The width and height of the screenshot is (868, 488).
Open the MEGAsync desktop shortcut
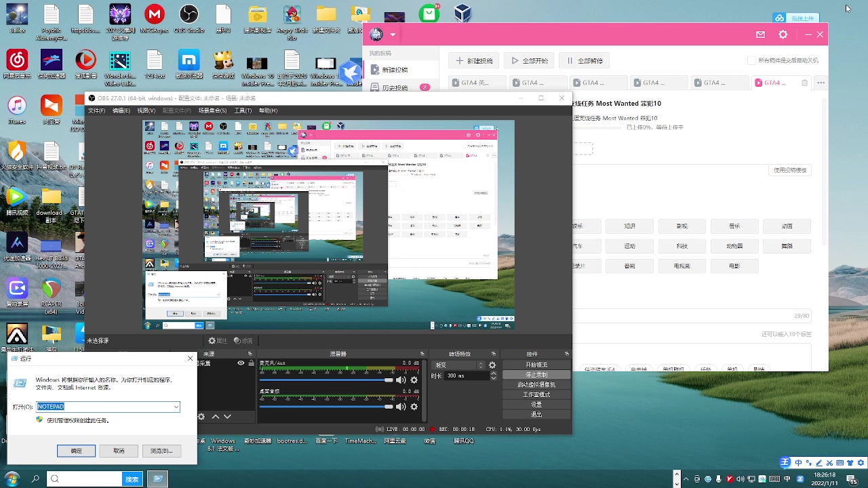(x=155, y=18)
